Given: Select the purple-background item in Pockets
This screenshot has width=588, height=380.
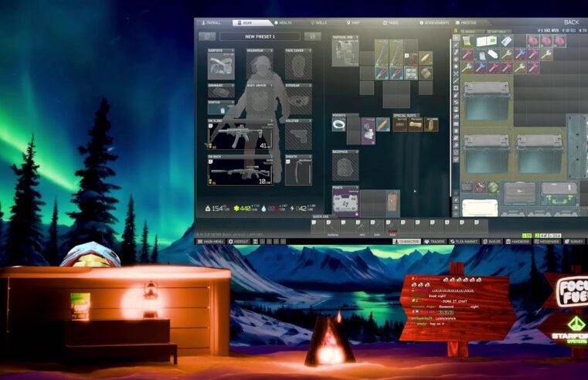Looking at the screenshot, I should click(x=369, y=131).
